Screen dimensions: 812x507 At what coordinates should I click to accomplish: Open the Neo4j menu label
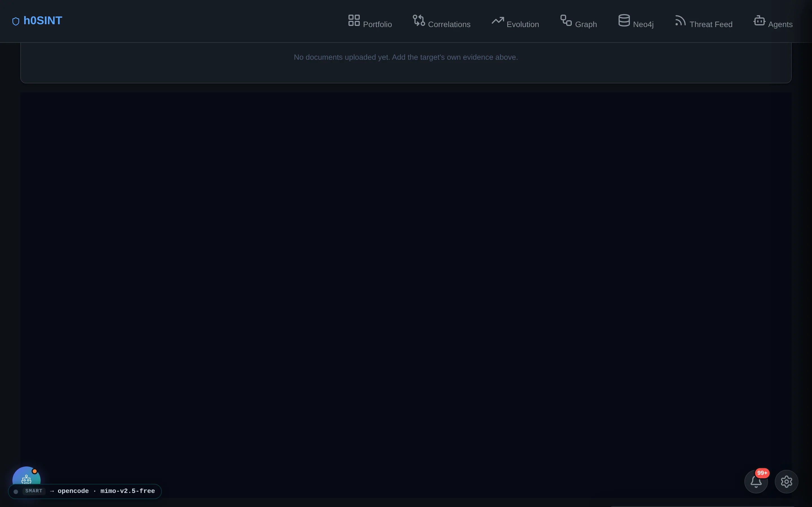[x=643, y=25]
